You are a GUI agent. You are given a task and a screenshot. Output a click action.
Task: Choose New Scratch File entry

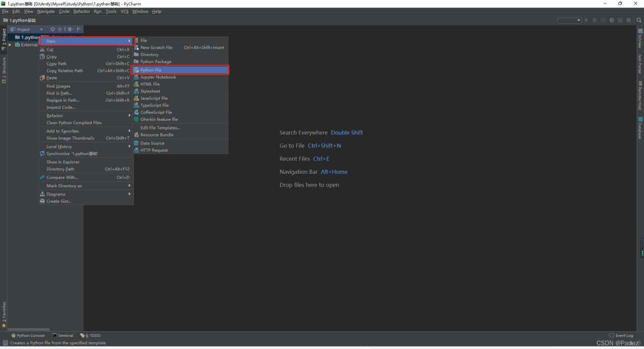click(x=180, y=47)
